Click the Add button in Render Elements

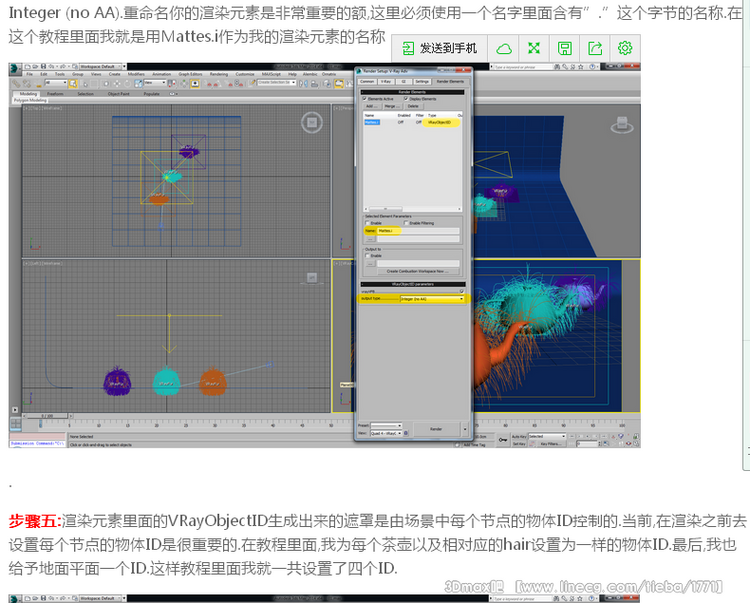pyautogui.click(x=371, y=106)
